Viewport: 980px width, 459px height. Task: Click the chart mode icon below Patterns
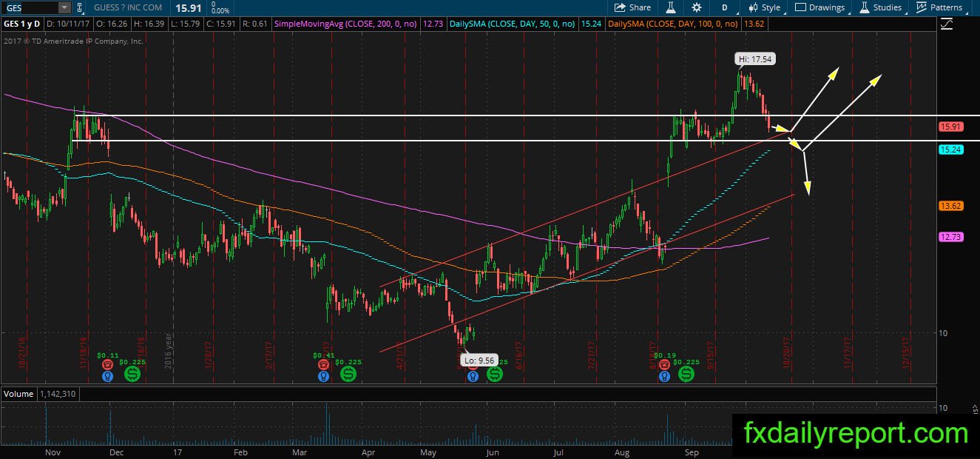pos(947,24)
